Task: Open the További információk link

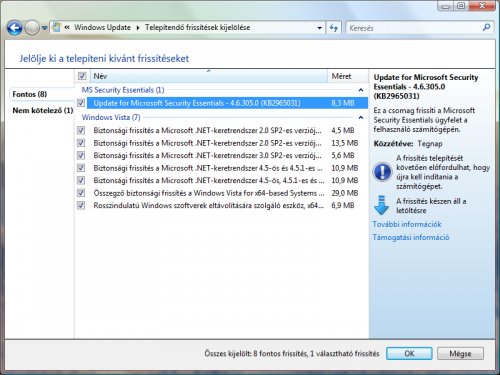Action: pos(407,224)
